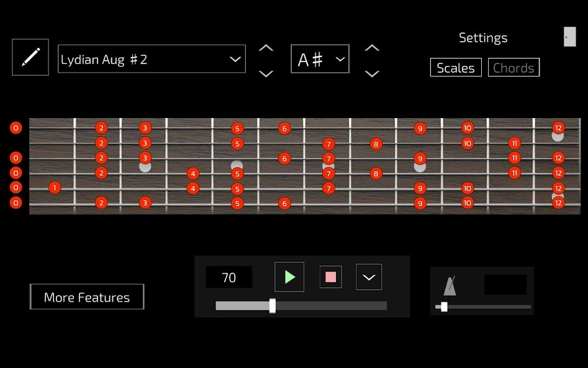Viewport: 588px width, 368px height.
Task: Open the Lydian Aug #2 scale dropdown
Action: 151,59
